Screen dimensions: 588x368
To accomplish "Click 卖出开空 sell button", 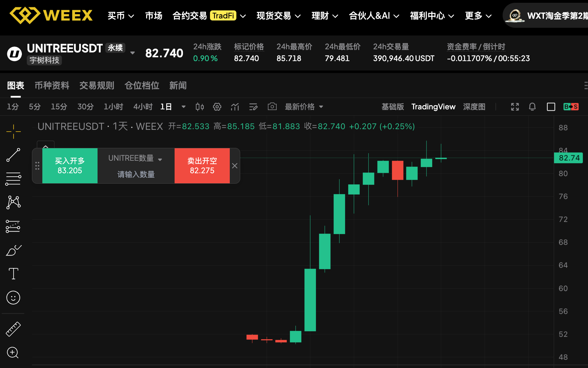I will click(202, 166).
